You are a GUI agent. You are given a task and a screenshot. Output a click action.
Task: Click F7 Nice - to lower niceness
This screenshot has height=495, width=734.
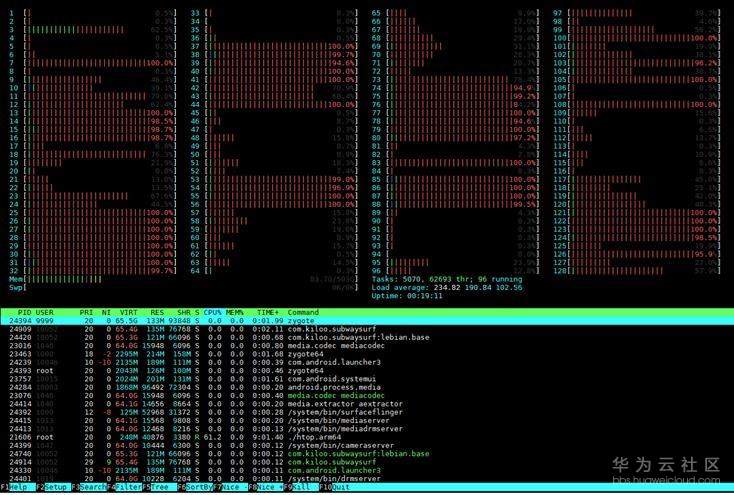pyautogui.click(x=231, y=487)
